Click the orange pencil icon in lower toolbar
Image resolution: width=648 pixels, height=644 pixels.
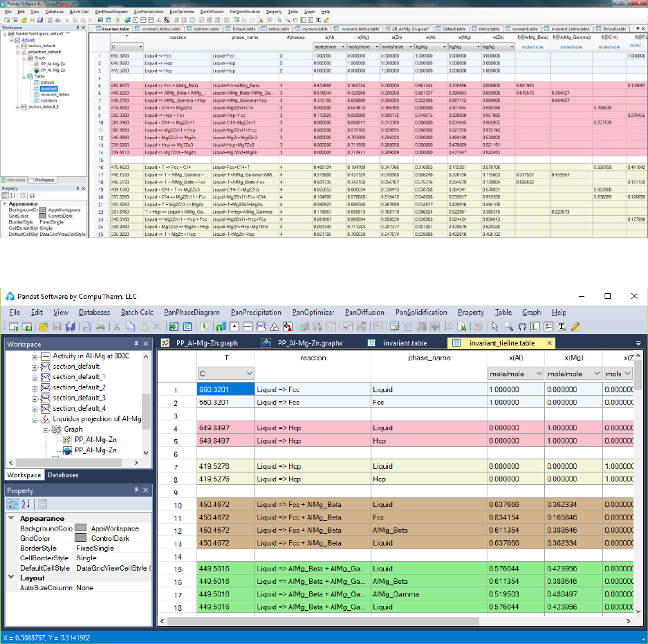coord(575,327)
